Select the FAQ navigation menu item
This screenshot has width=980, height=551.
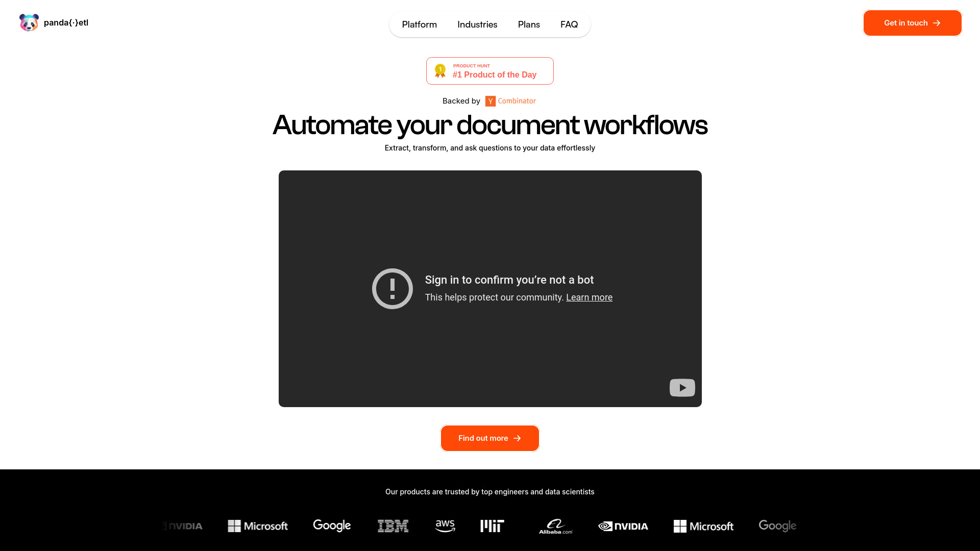click(570, 24)
